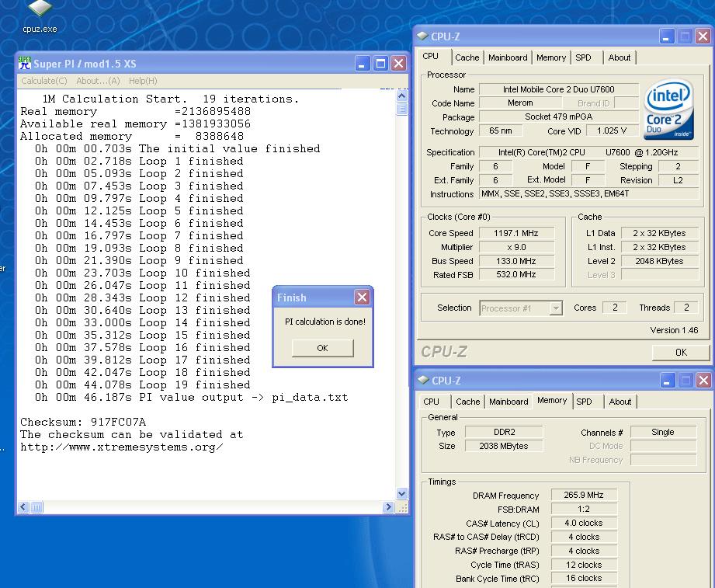This screenshot has height=588, width=715.
Task: Click the Super PI scroll up arrow
Action: click(x=401, y=96)
